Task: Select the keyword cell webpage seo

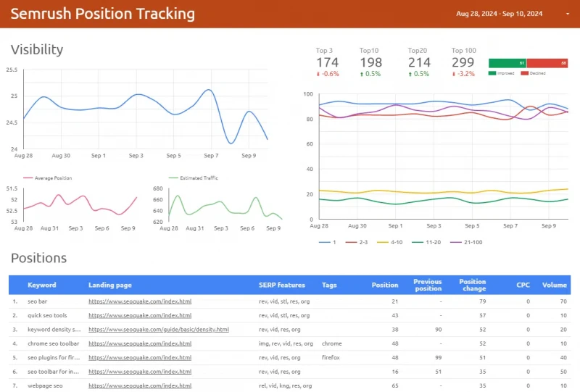Action: coord(45,385)
